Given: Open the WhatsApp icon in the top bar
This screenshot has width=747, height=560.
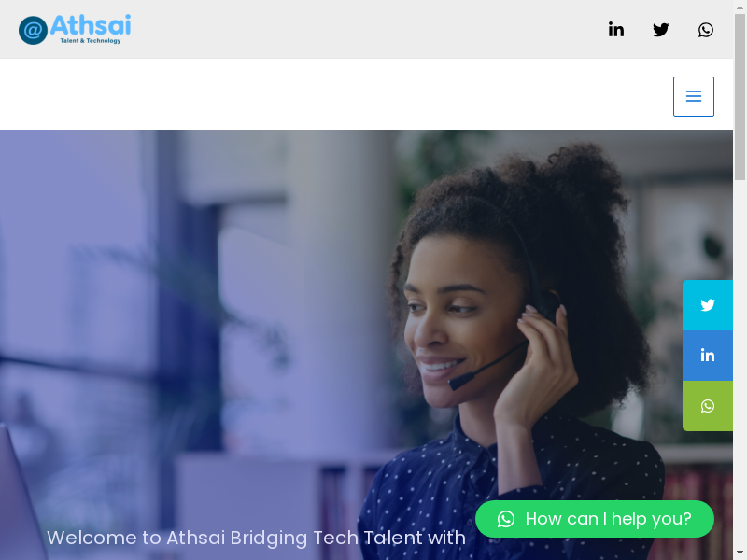Looking at the screenshot, I should click(x=706, y=30).
